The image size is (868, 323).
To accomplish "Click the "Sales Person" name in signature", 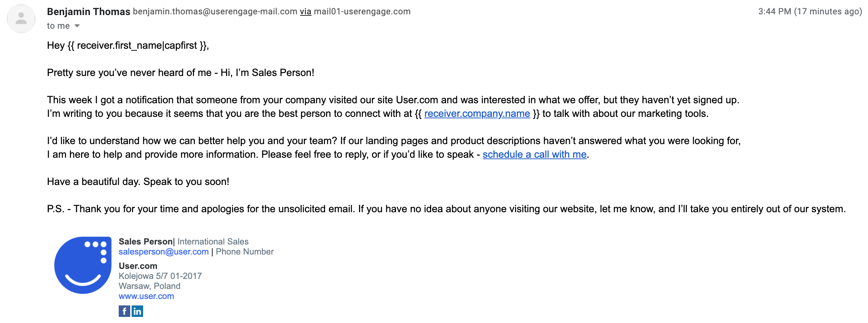I will coord(146,242).
